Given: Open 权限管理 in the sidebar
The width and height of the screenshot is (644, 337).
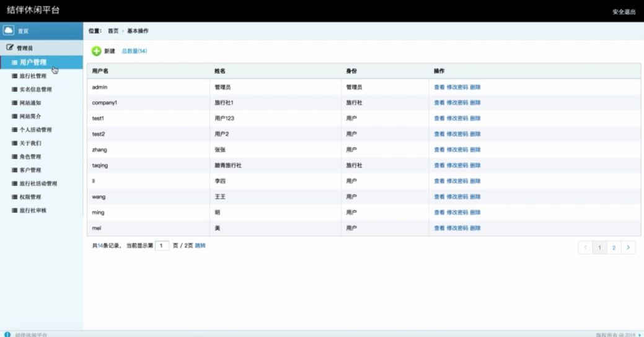Looking at the screenshot, I should [x=30, y=197].
